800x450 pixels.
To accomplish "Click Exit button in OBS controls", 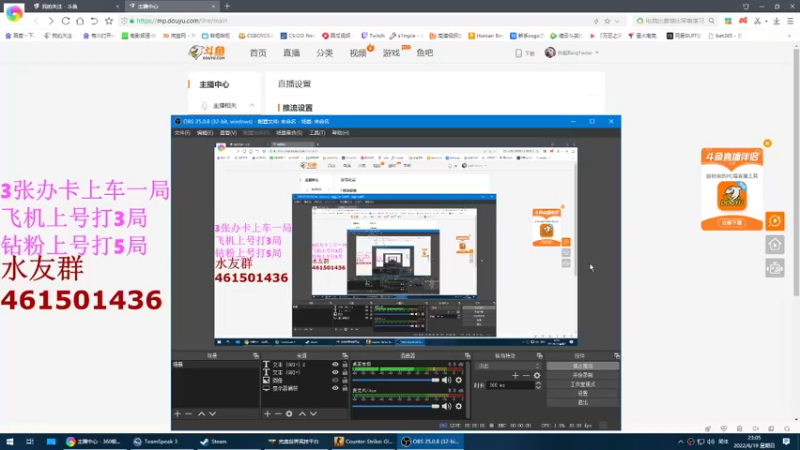I will (x=583, y=403).
